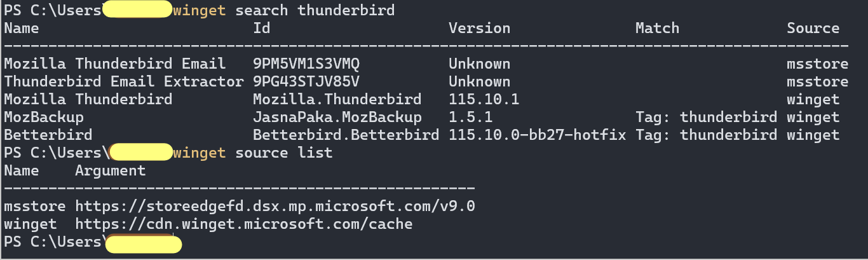Click the Thunderbird Email Extractor name
The width and height of the screenshot is (868, 260).
tap(124, 81)
